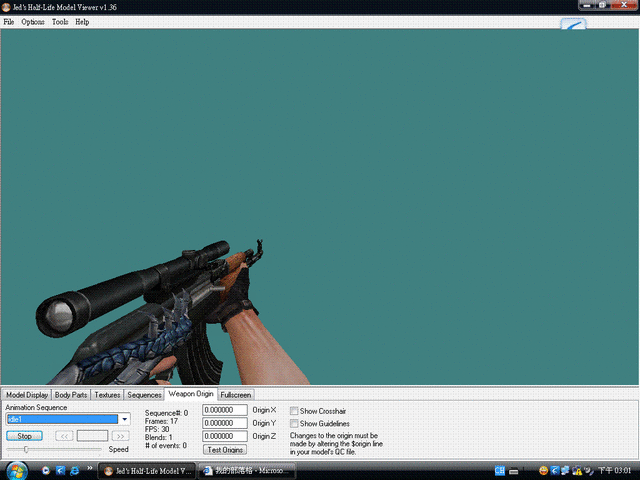Switch to the Textures tab

107,395
